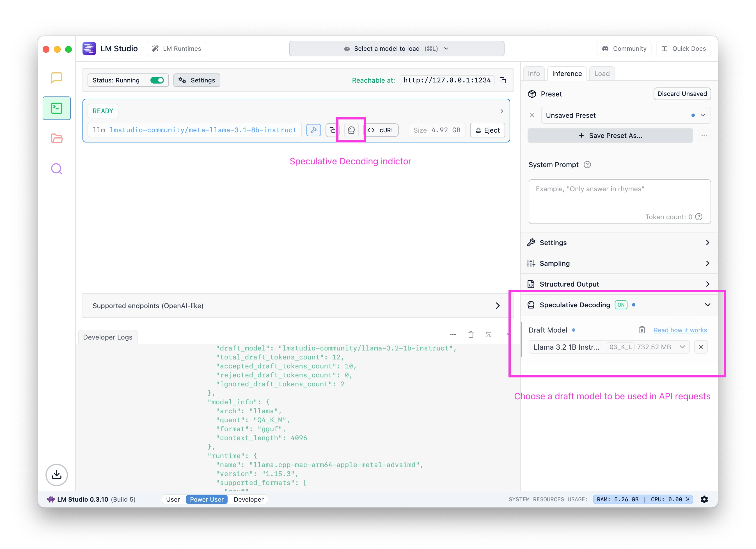The height and width of the screenshot is (549, 756).
Task: Open the Unsaved Preset dropdown
Action: (x=625, y=115)
